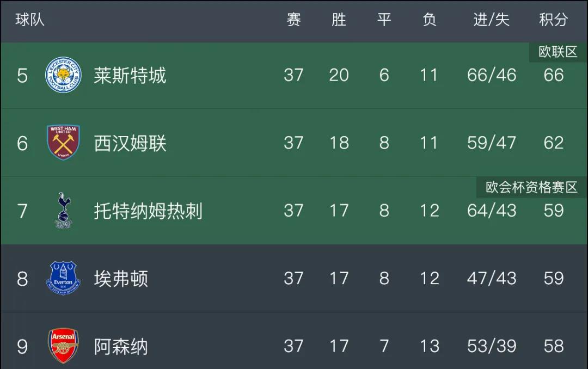
Task: Open team page for 莱斯特城
Action: pyautogui.click(x=130, y=75)
